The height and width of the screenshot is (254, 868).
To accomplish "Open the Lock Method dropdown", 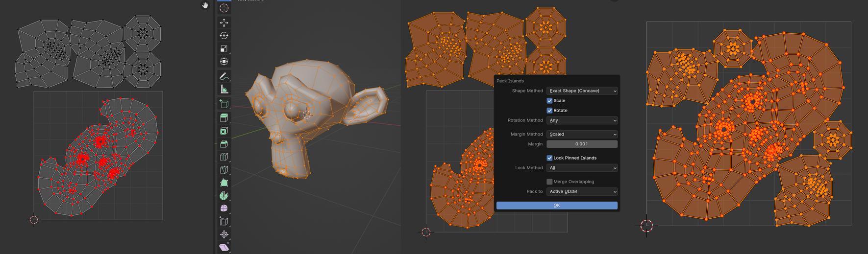I will pyautogui.click(x=582, y=168).
